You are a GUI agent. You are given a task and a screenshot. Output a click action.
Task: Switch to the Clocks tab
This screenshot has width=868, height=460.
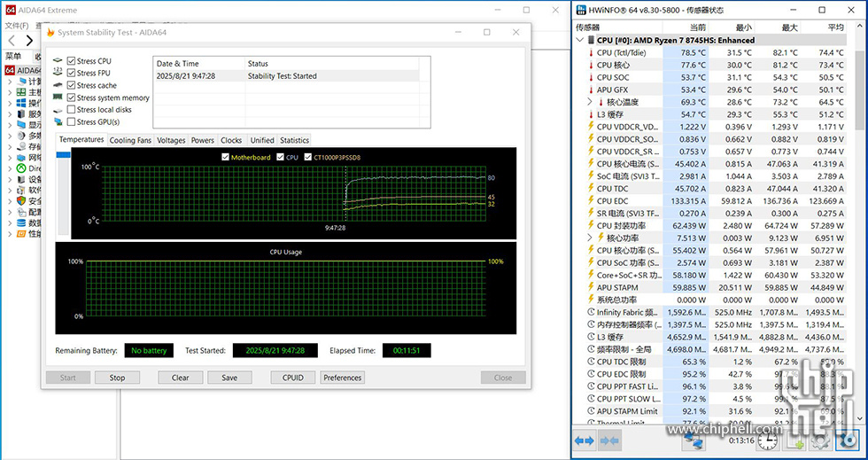231,140
